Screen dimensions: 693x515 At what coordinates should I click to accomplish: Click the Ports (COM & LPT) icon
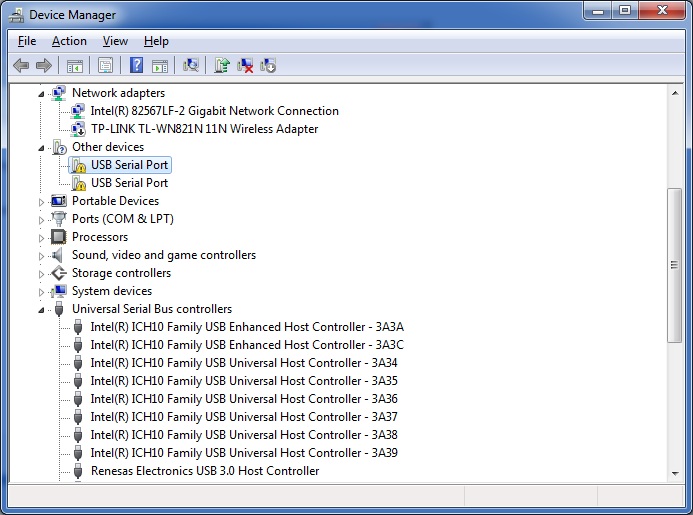point(58,218)
